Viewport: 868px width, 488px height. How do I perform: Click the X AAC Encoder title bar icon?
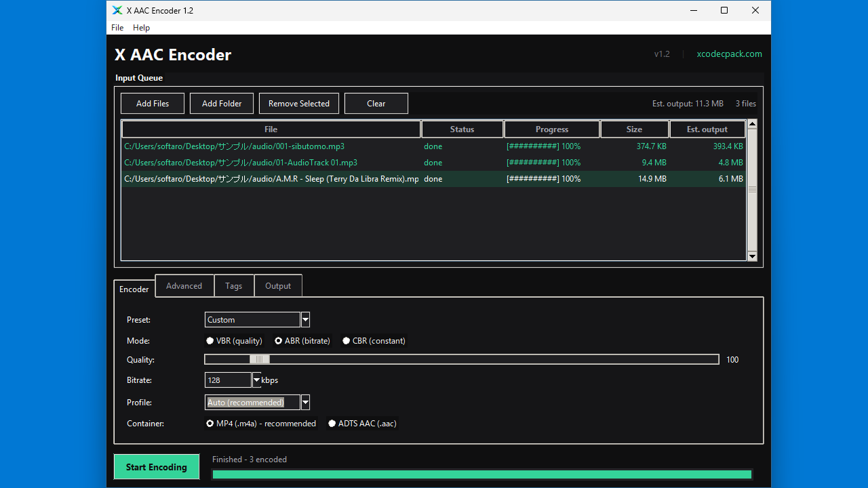click(117, 10)
